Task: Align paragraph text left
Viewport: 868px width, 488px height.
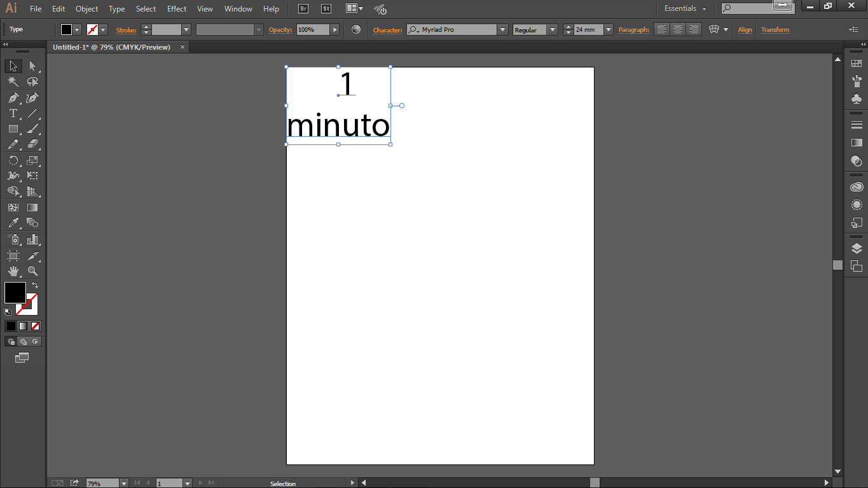Action: 662,29
